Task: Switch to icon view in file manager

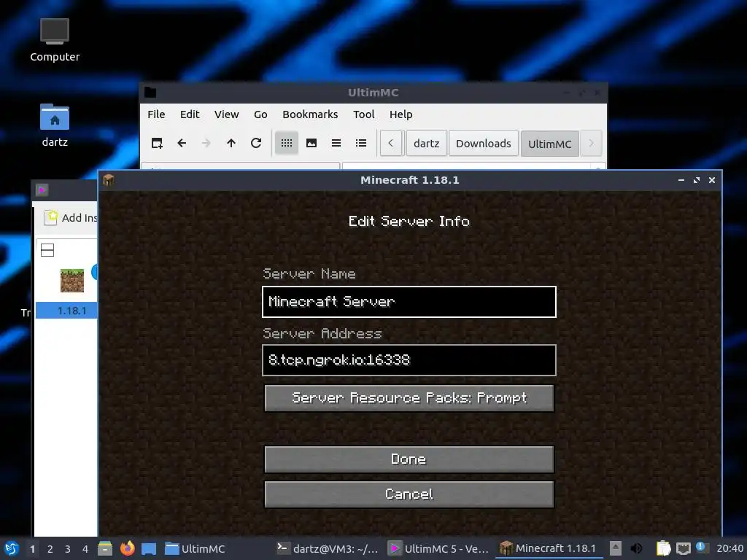Action: (286, 143)
